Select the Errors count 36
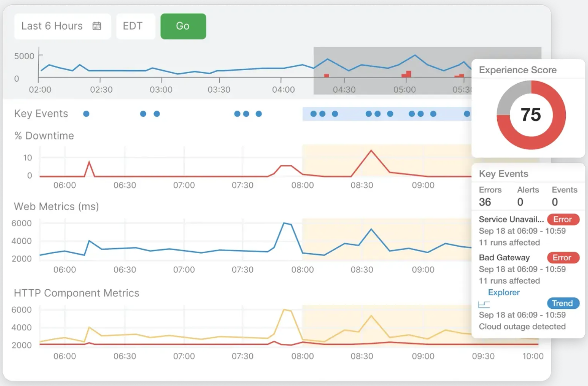588x386 pixels. [x=485, y=202]
